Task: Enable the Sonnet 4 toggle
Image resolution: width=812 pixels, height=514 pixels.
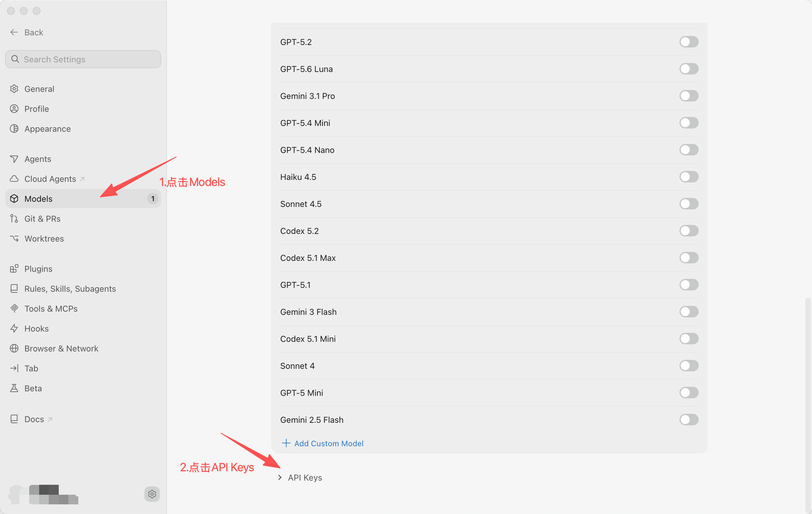Action: pos(689,366)
